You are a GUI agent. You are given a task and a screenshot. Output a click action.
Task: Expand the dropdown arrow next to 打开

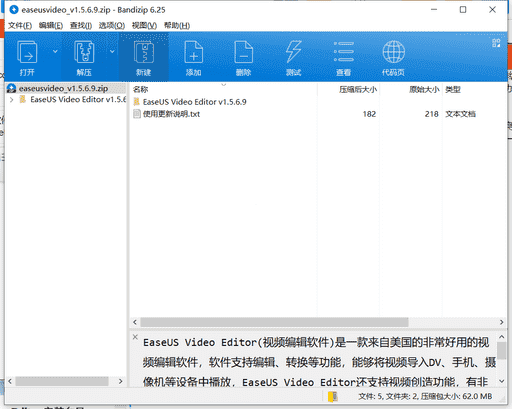(x=55, y=51)
